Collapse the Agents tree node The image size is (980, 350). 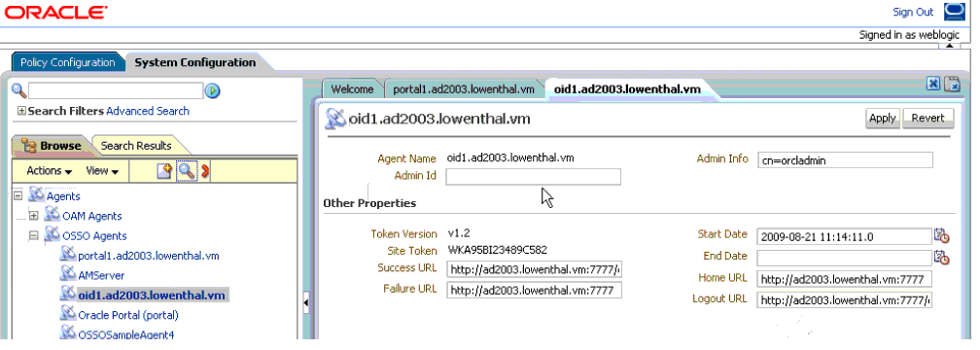click(x=17, y=195)
